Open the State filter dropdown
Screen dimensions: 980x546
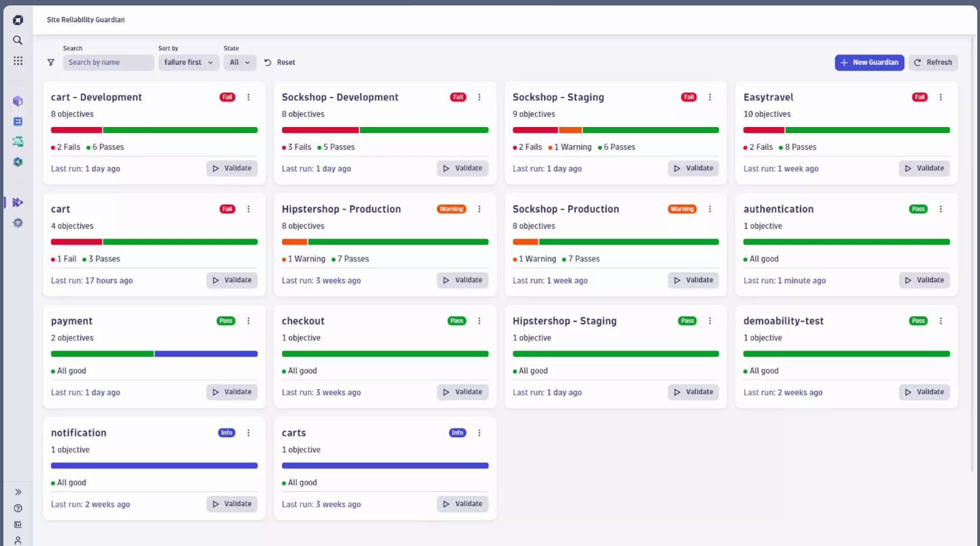pos(239,62)
